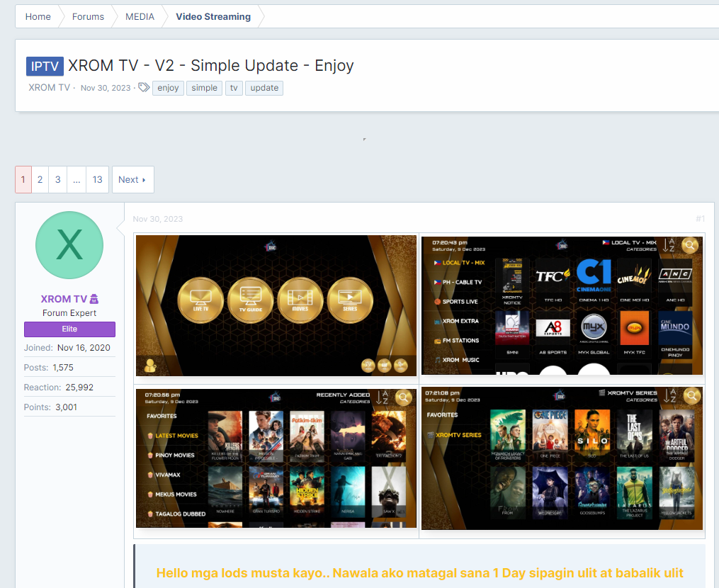719x588 pixels.
Task: Go to page 1 of the thread
Action: click(23, 179)
